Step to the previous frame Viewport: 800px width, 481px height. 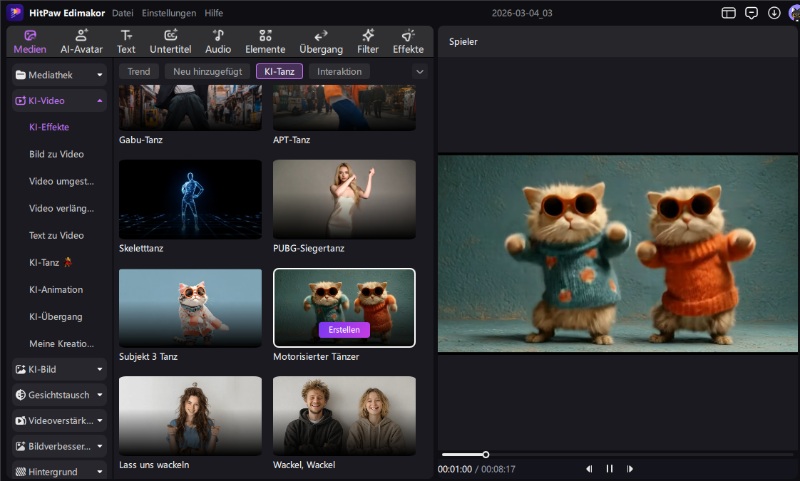pyautogui.click(x=589, y=468)
